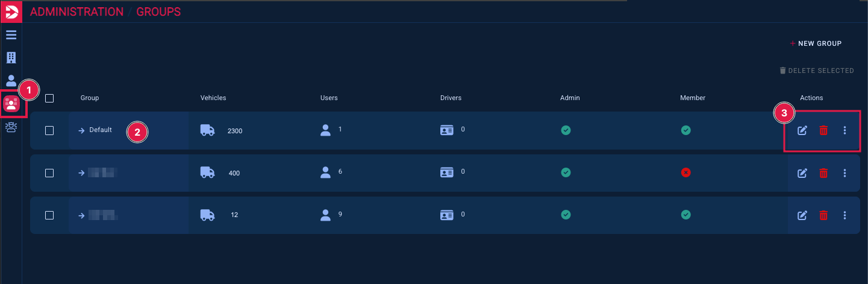The image size is (868, 284).
Task: Delete the Default group with the trash icon
Action: coord(823,130)
